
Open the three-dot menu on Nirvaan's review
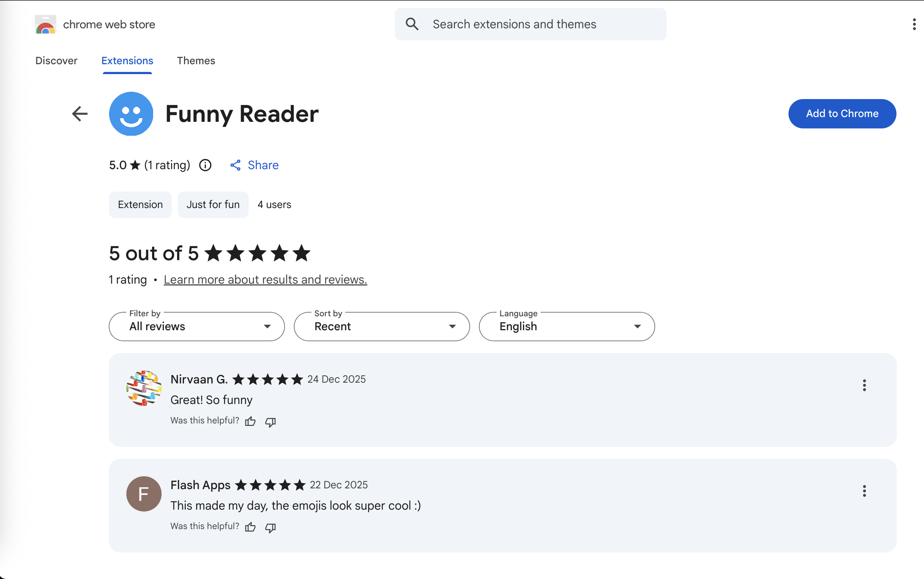[865, 385]
